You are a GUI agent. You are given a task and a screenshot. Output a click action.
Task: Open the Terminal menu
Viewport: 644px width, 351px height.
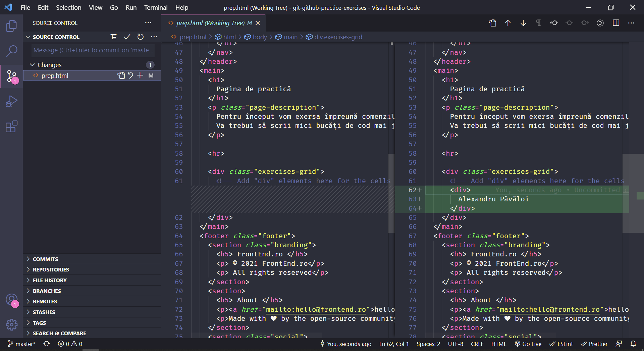156,7
